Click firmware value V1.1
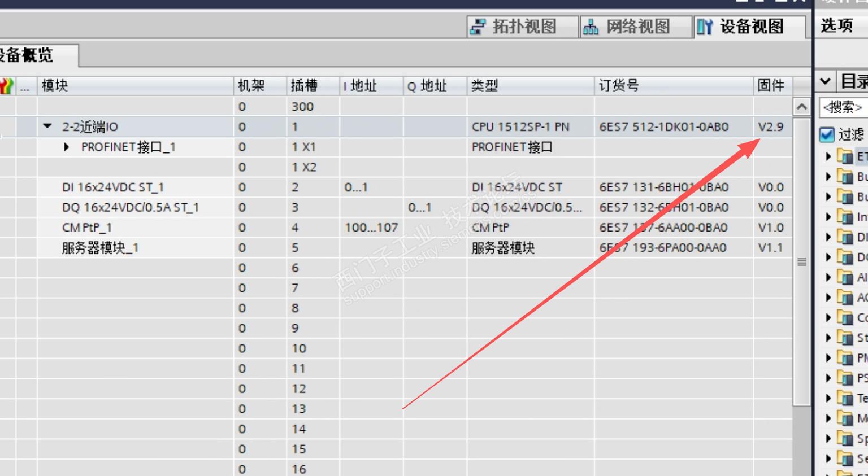 771,248
